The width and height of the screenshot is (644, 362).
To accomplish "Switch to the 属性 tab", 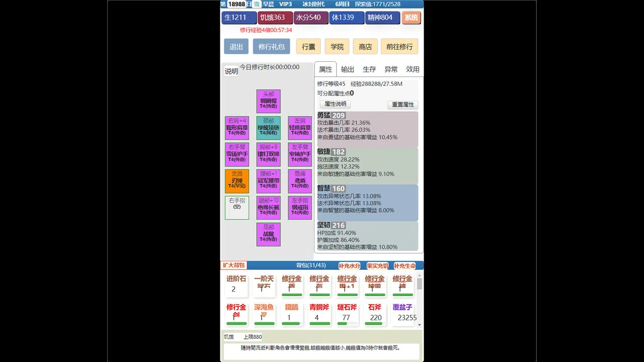I will tap(326, 69).
